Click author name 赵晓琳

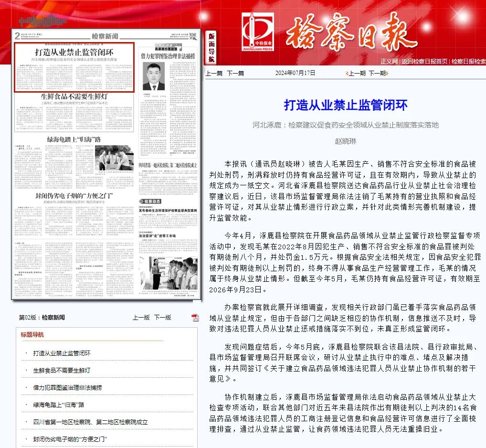[346, 141]
